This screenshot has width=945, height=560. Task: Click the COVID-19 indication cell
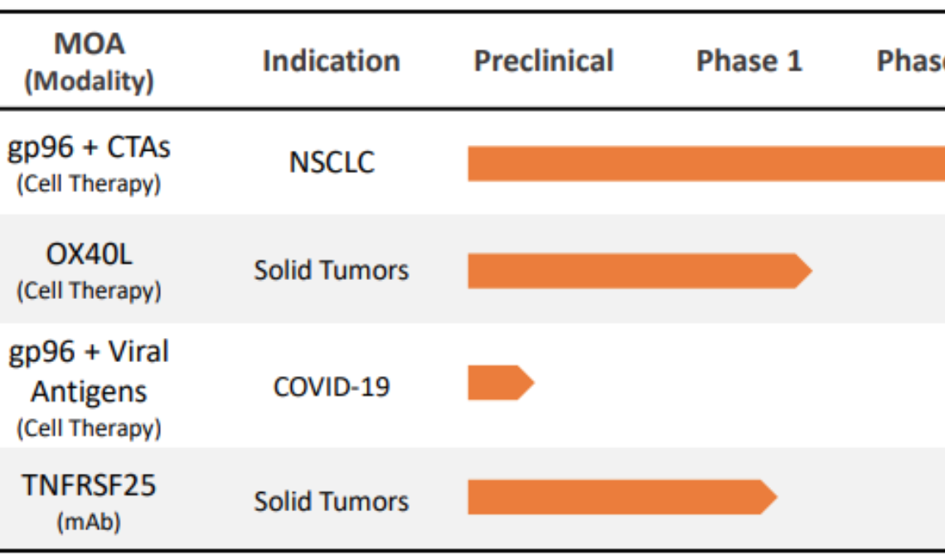coord(332,386)
